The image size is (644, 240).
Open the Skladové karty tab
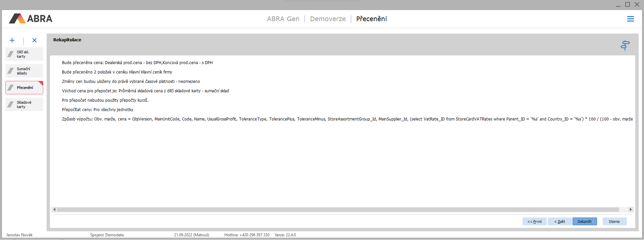[24, 104]
